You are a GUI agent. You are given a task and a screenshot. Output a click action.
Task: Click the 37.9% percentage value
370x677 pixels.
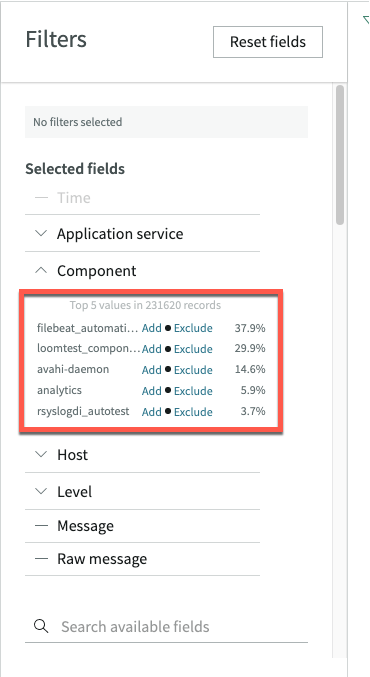(x=250, y=328)
